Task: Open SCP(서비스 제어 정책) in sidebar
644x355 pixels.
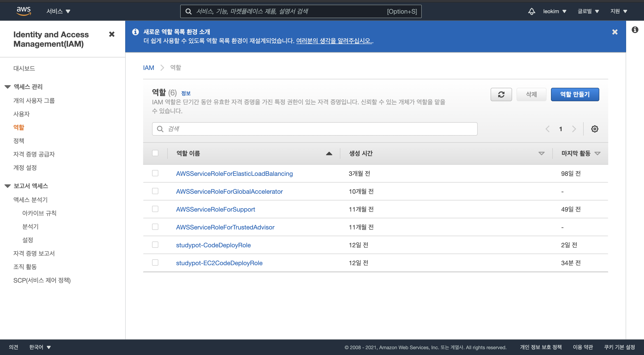Action: 42,280
